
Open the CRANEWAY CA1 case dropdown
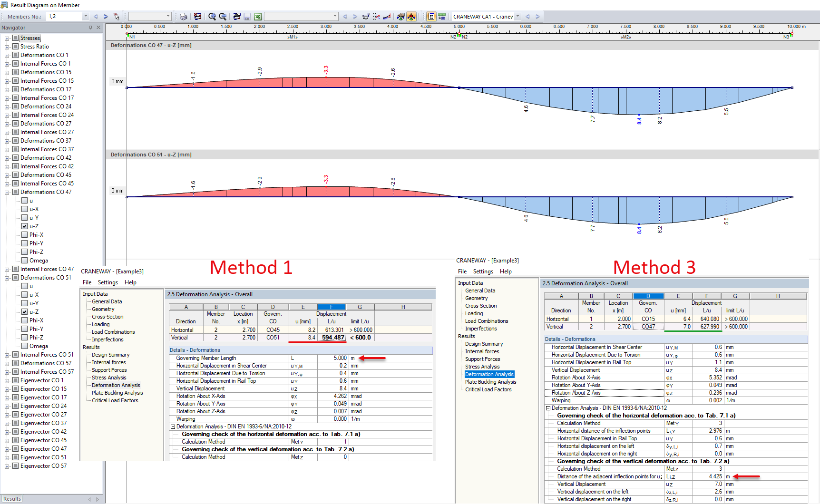click(517, 16)
